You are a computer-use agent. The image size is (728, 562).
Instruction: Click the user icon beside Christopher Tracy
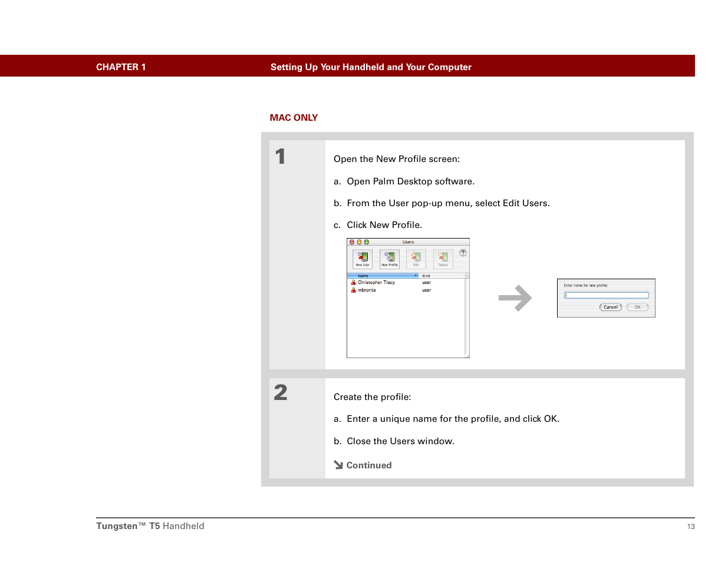coord(354,283)
